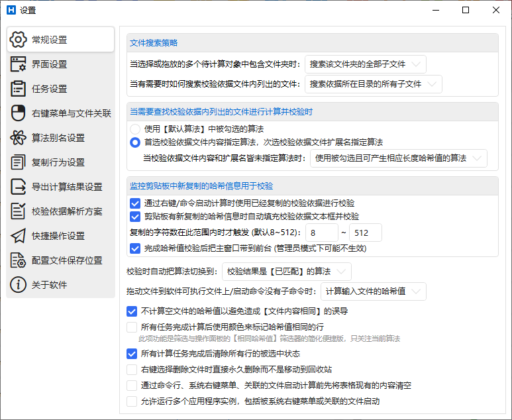Click the blue H app icon in title bar
The height and width of the screenshot is (420, 512).
click(11, 10)
